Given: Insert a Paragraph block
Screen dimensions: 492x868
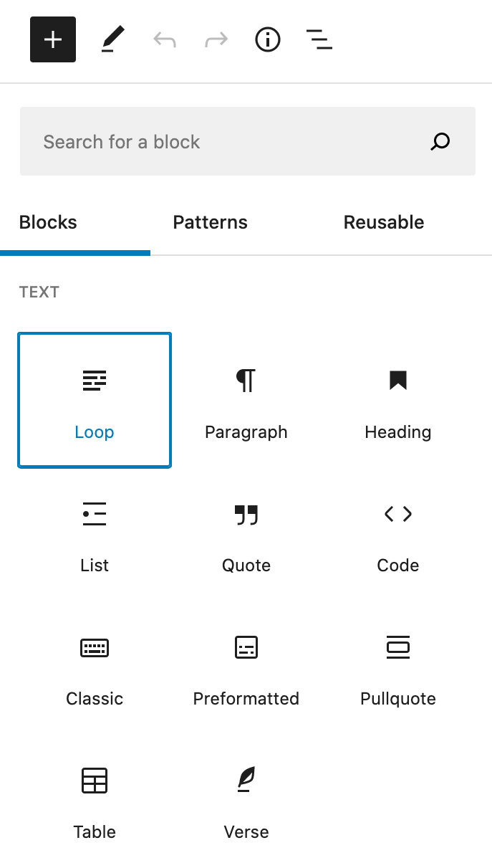Looking at the screenshot, I should tap(246, 400).
